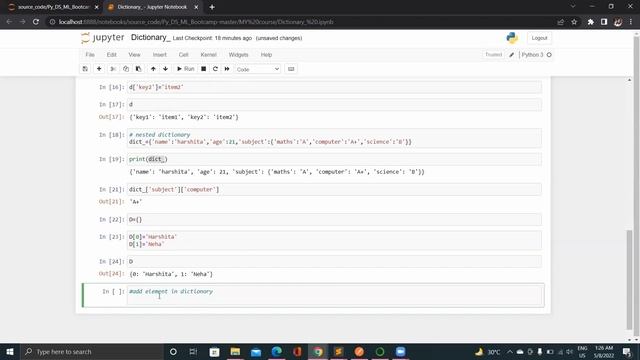
Task: Move selected cell up arrow
Action: point(153,69)
